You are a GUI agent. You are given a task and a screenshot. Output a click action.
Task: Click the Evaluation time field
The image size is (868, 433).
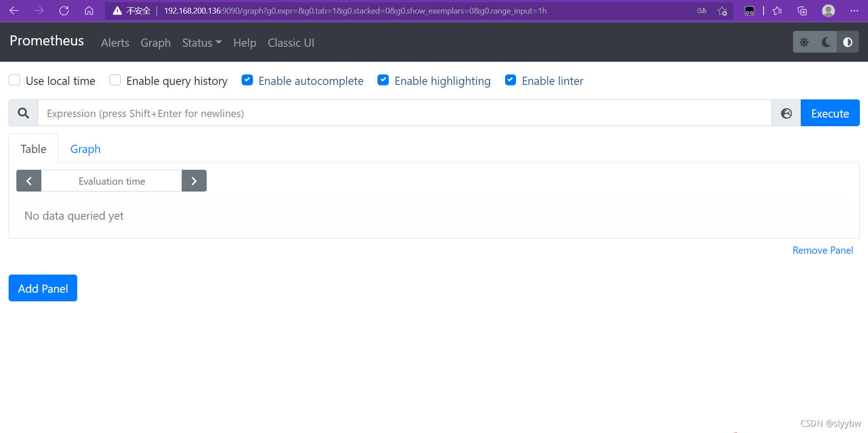(x=112, y=181)
